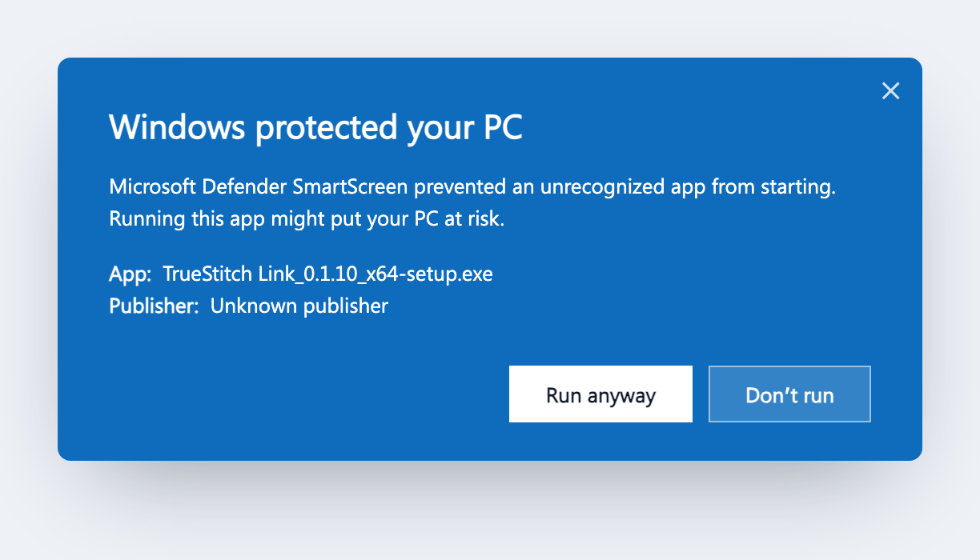
Task: Click the 'Running this app might put your PC at risk' line
Action: [x=307, y=219]
